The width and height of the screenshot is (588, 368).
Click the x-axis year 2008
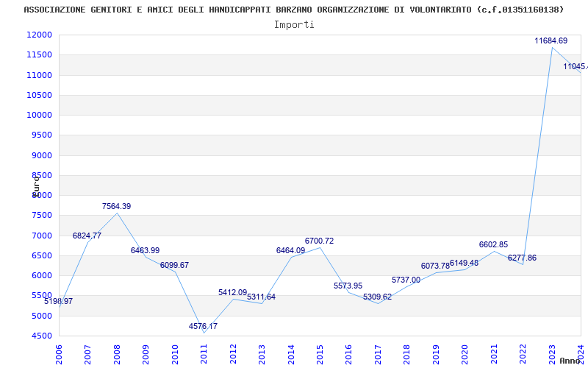pos(117,354)
